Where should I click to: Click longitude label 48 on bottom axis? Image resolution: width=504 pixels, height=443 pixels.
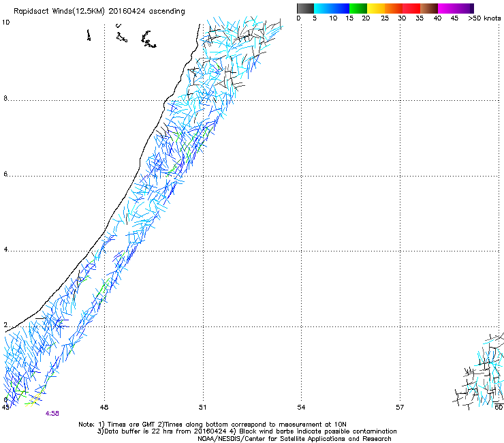[104, 408]
